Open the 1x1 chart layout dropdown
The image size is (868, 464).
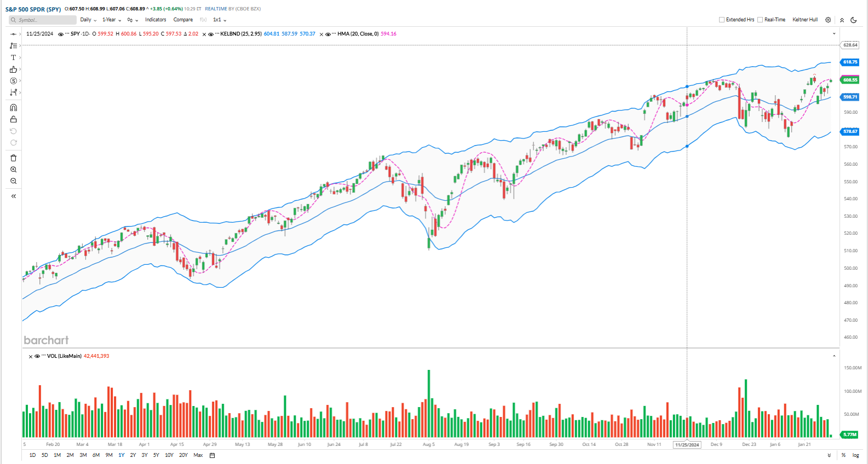pos(220,20)
